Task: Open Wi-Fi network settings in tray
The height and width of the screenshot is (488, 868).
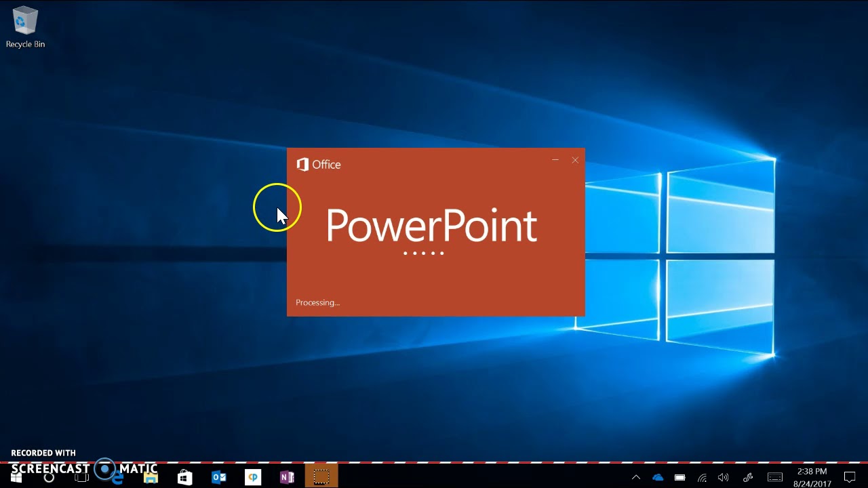Action: 703,478
